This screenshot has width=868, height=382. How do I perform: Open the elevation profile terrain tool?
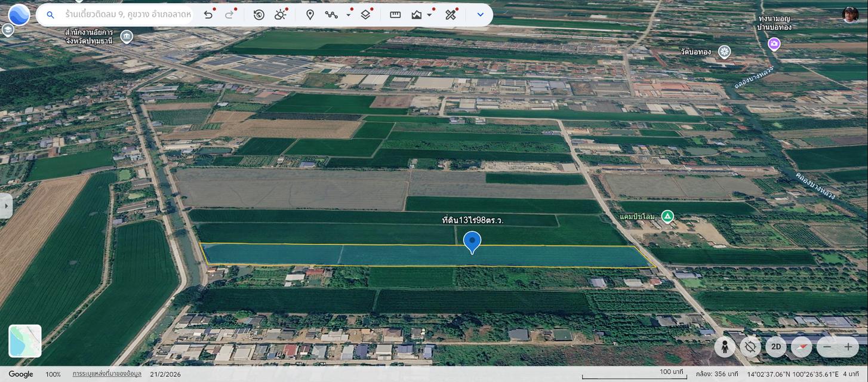(x=417, y=15)
